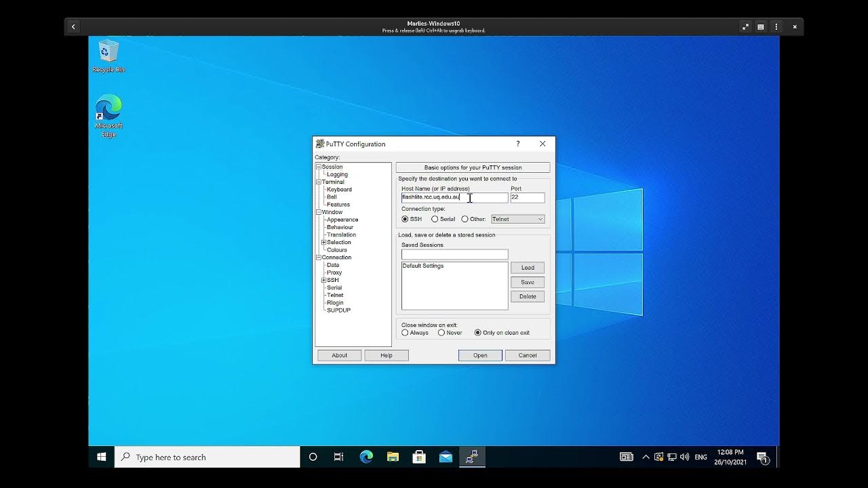
Task: Click the back arrow in the viewer header
Action: pyautogui.click(x=73, y=27)
